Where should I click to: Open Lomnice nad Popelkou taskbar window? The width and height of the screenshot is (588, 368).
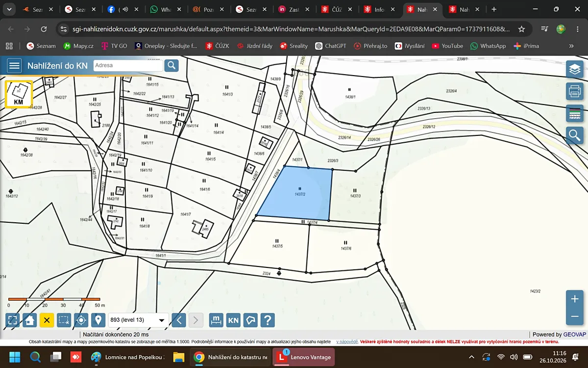(x=128, y=357)
